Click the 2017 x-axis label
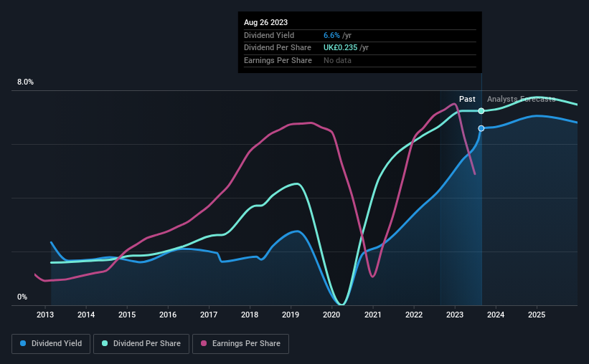 pos(209,315)
